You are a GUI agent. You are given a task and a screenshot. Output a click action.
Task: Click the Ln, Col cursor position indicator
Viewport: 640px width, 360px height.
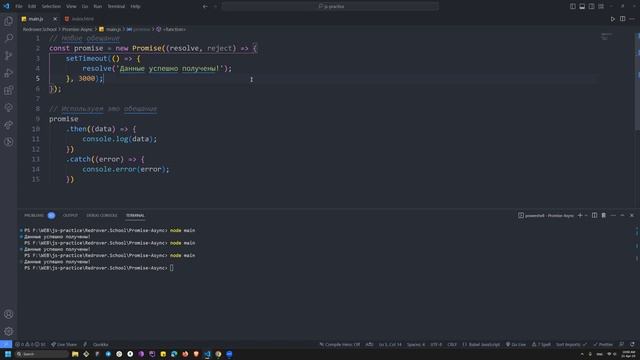point(390,344)
